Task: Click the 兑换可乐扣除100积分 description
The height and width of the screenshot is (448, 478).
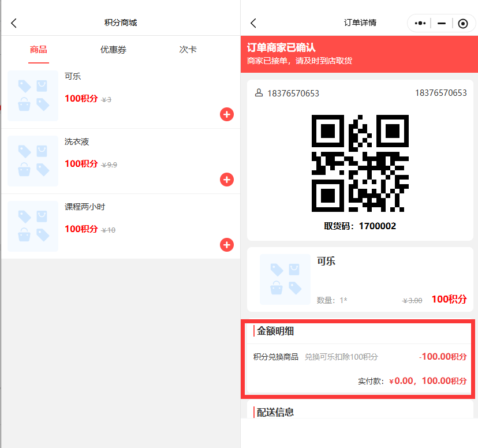Action: point(341,357)
